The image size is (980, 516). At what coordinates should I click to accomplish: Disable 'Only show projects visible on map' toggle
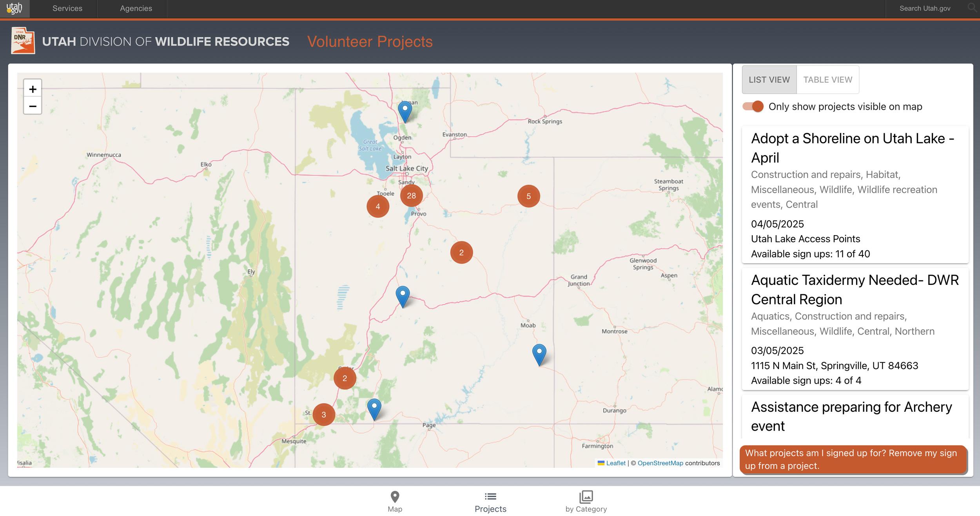tap(753, 106)
